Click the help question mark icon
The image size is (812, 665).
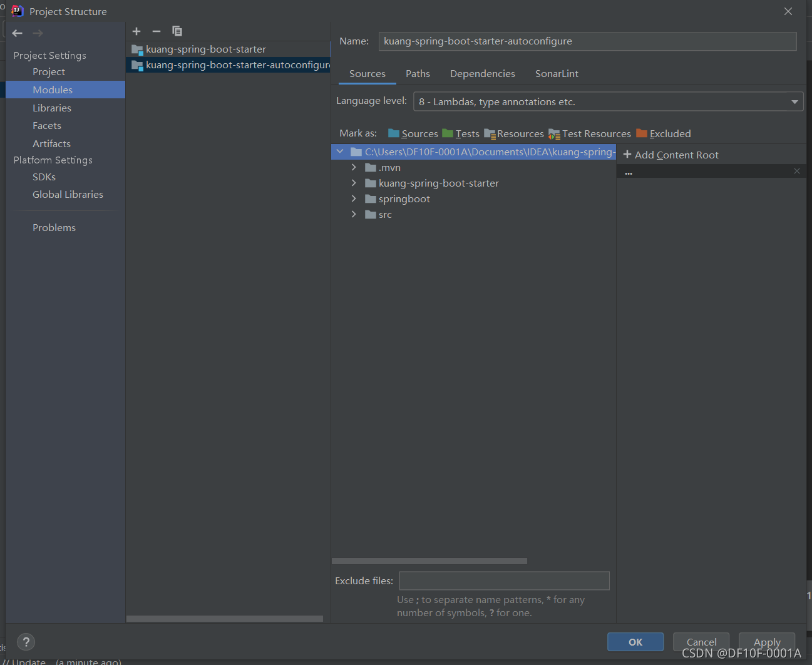[x=26, y=642]
